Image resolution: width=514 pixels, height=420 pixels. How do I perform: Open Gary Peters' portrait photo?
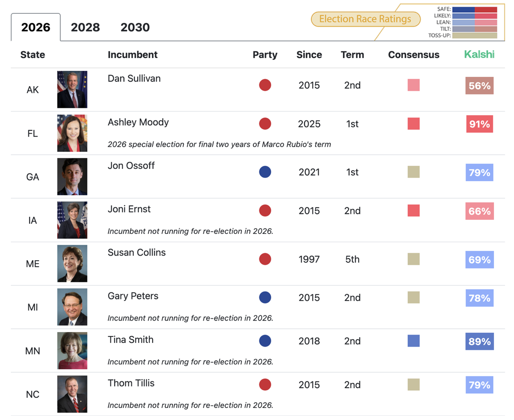tap(72, 307)
